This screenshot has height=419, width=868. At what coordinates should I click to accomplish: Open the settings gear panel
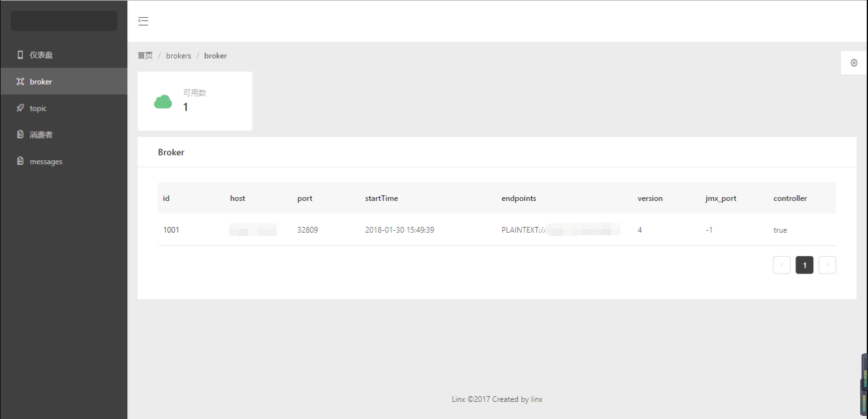pos(854,63)
